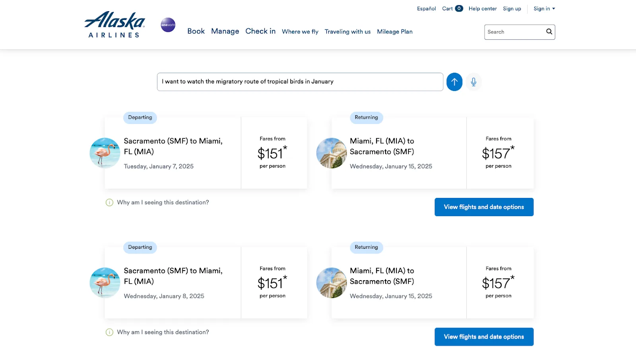Activate the microphone voice input
Viewport: 636px width, 364px height.
pyautogui.click(x=473, y=82)
